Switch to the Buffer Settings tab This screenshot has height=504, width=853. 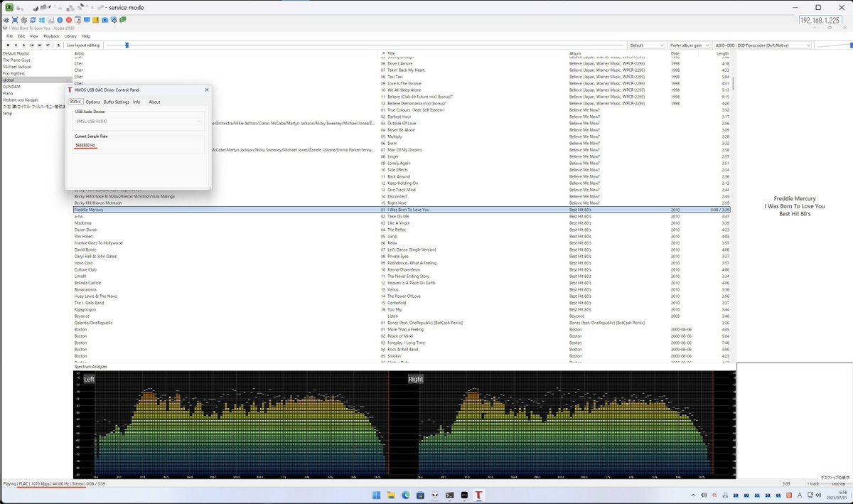click(117, 102)
